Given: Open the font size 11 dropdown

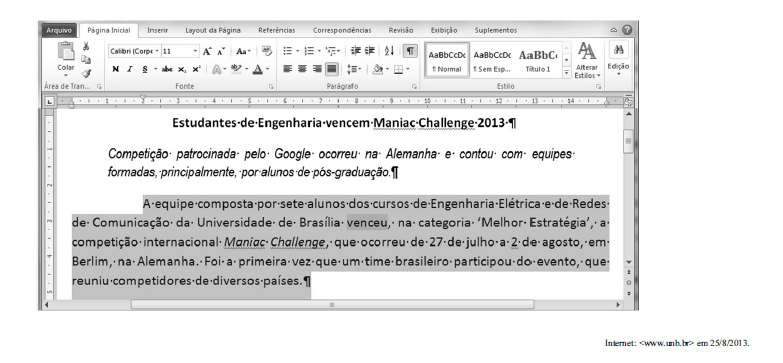Looking at the screenshot, I should (x=180, y=51).
